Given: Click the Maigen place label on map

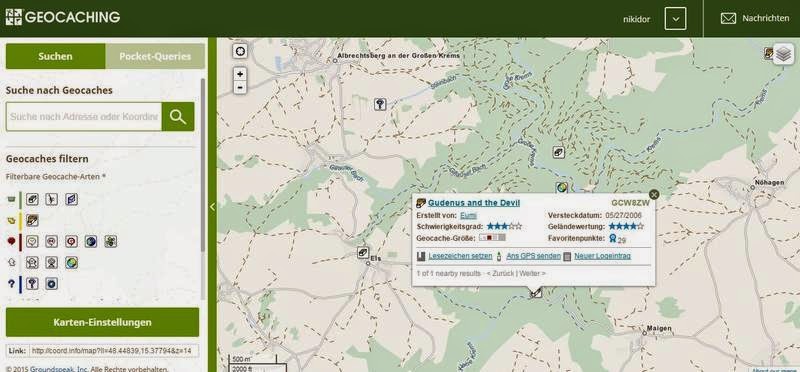Looking at the screenshot, I should (659, 328).
